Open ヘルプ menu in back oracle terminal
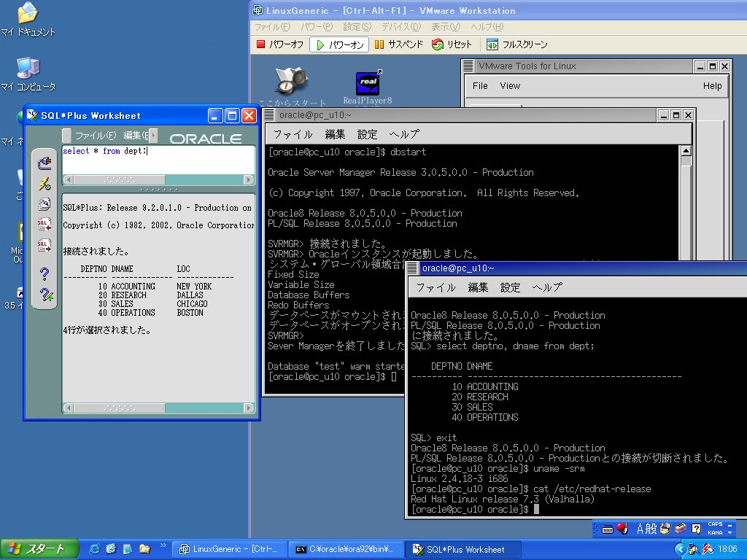This screenshot has height=560, width=747. 404,135
